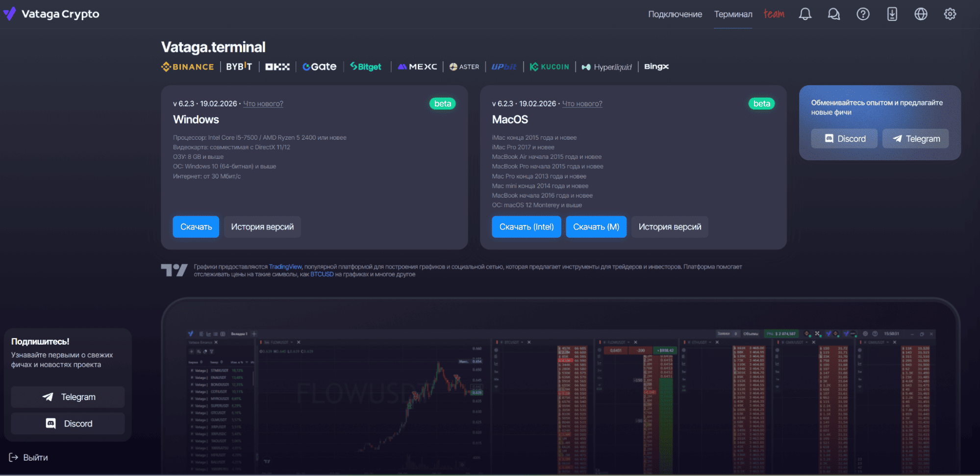Open MacOS История версий
Screen dimensions: 980x476
coord(670,227)
